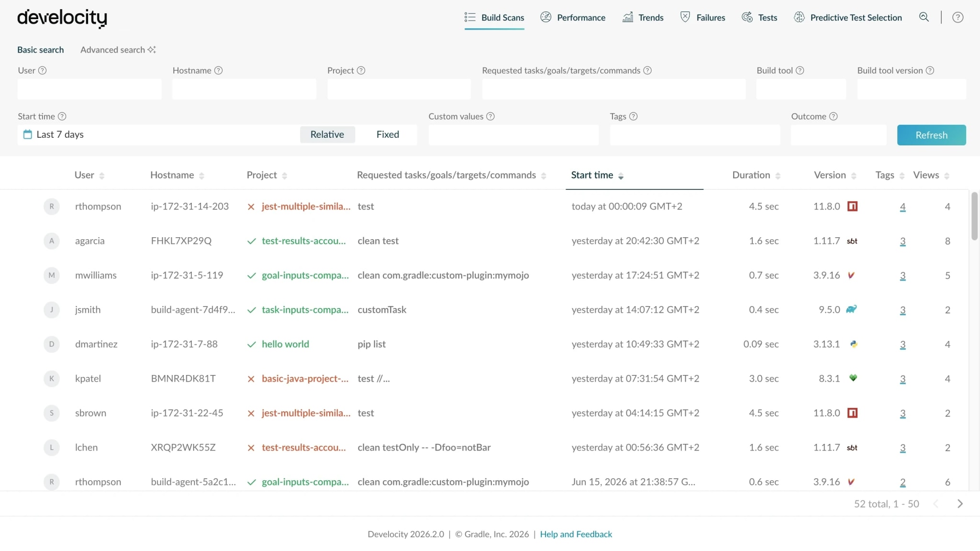Click the Gradle elephant icon in jsmith's row
This screenshot has width=980, height=551.
(851, 309)
